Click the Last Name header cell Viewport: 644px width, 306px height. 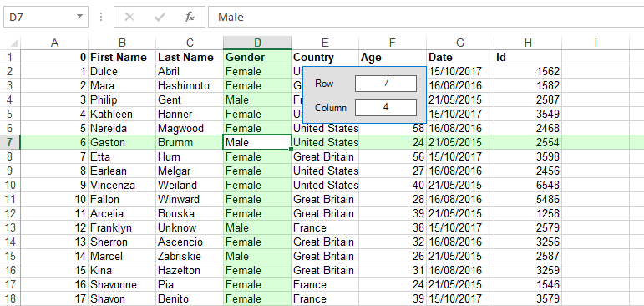190,57
